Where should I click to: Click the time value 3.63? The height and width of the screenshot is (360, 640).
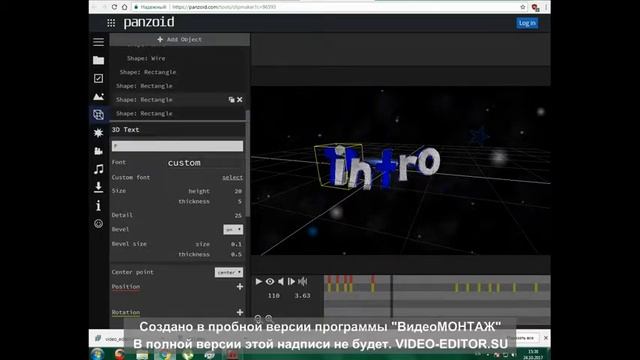(x=302, y=296)
